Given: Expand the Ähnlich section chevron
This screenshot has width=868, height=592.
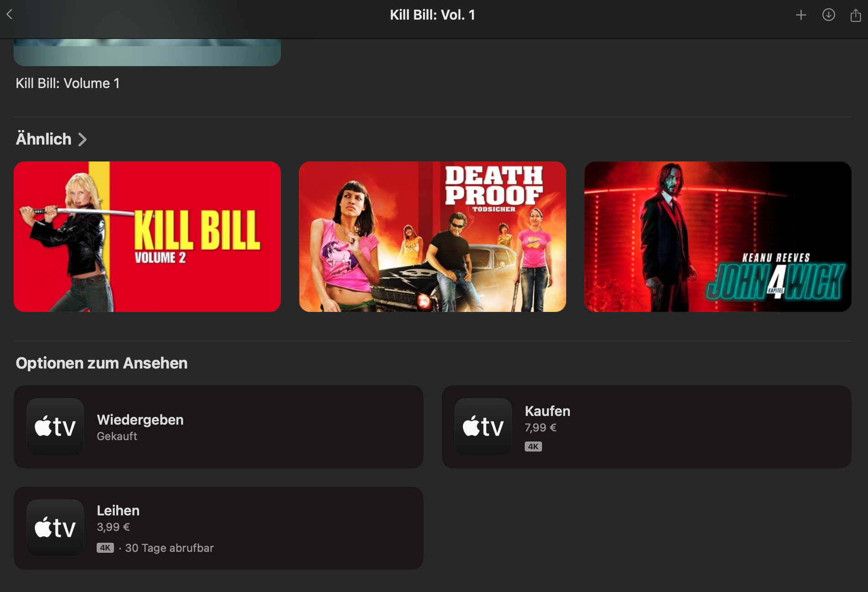Looking at the screenshot, I should 82,139.
